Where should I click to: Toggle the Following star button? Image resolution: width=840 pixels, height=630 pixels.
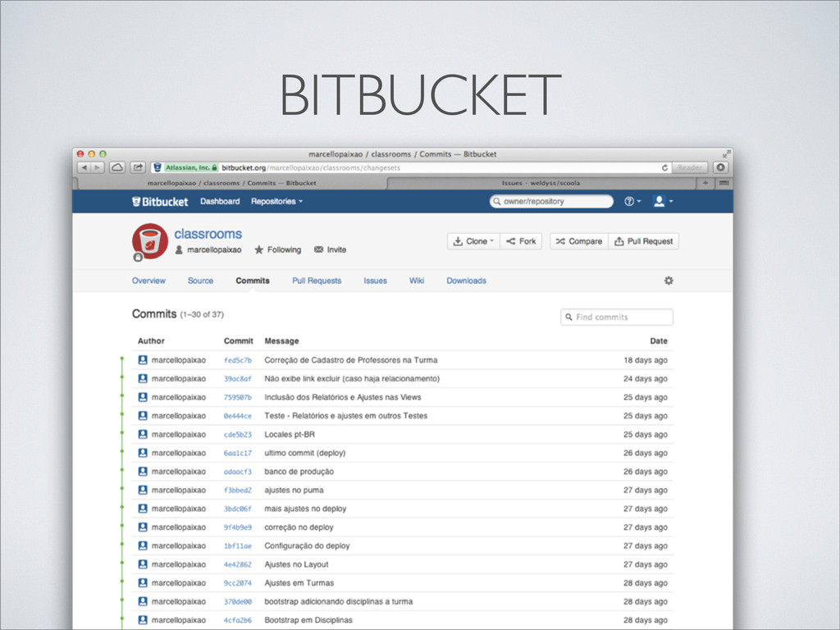tap(277, 249)
